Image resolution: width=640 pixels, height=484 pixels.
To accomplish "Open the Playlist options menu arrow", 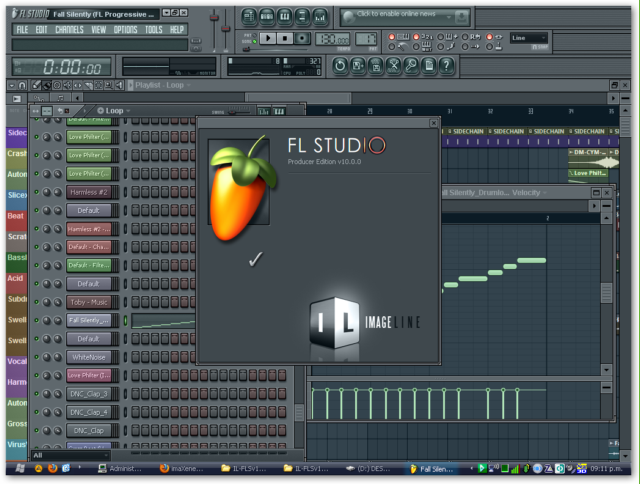I will coord(11,85).
